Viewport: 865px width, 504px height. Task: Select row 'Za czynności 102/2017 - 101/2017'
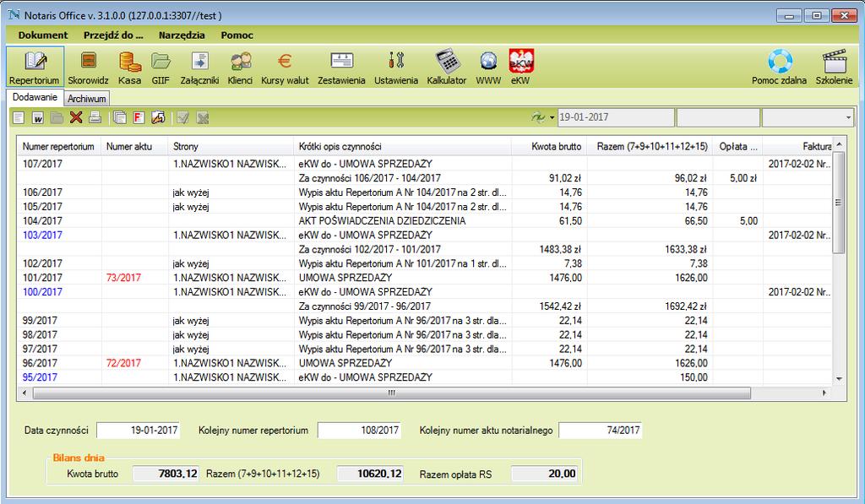(x=424, y=249)
